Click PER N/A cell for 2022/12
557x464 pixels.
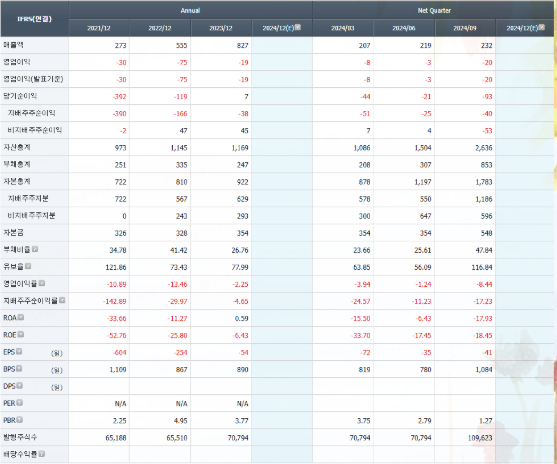point(181,404)
